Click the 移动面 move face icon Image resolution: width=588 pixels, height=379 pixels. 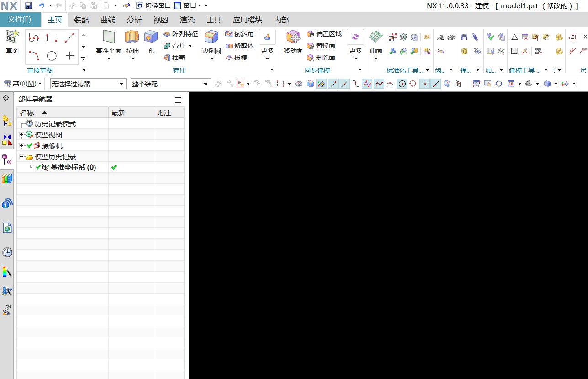tap(293, 37)
